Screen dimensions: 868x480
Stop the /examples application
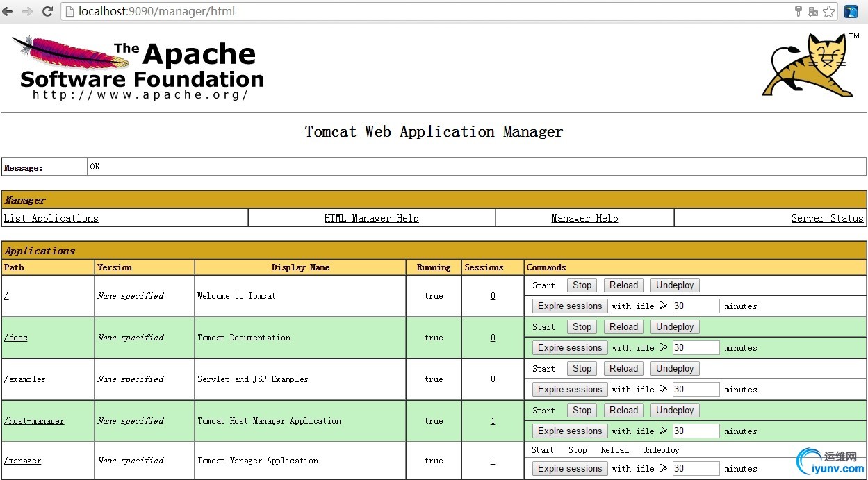tap(582, 368)
